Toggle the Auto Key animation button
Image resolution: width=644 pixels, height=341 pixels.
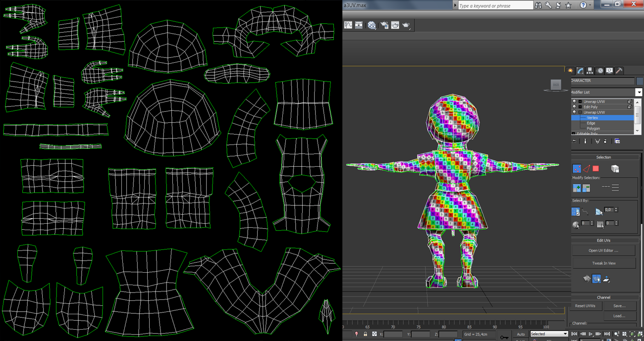click(x=521, y=334)
